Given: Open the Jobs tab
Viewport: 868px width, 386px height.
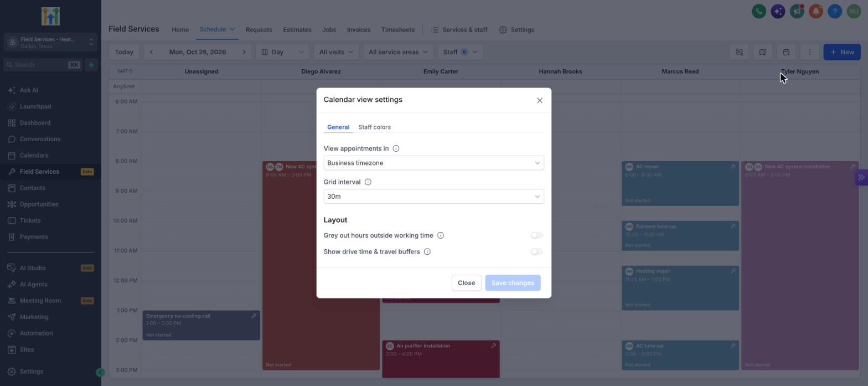Looking at the screenshot, I should (x=329, y=30).
